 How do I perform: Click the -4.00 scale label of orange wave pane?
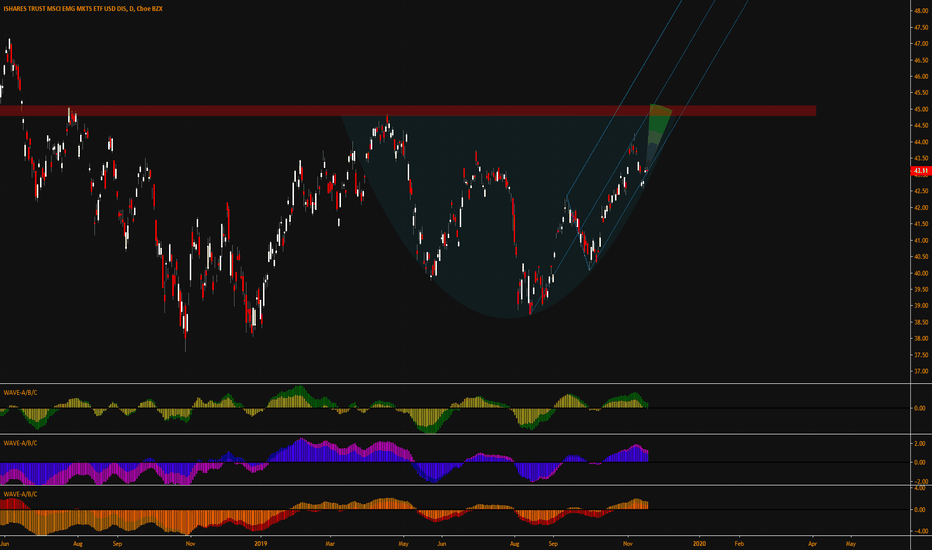[x=921, y=532]
